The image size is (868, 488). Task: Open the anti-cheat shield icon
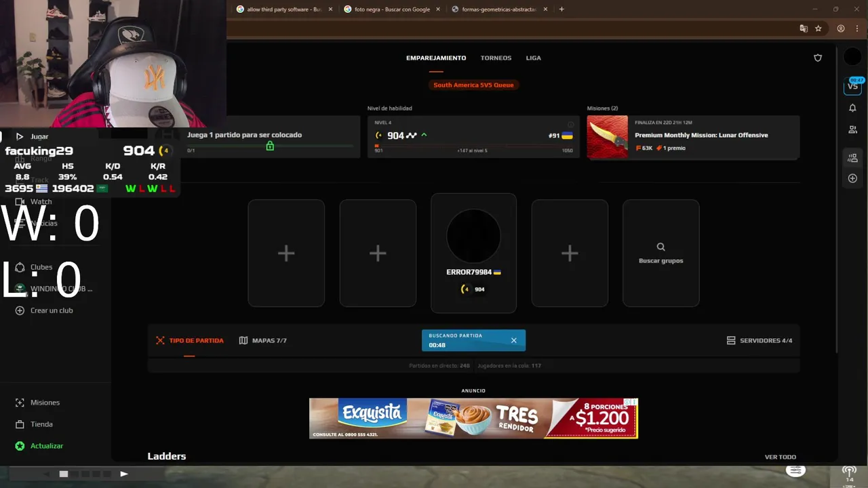pos(818,58)
